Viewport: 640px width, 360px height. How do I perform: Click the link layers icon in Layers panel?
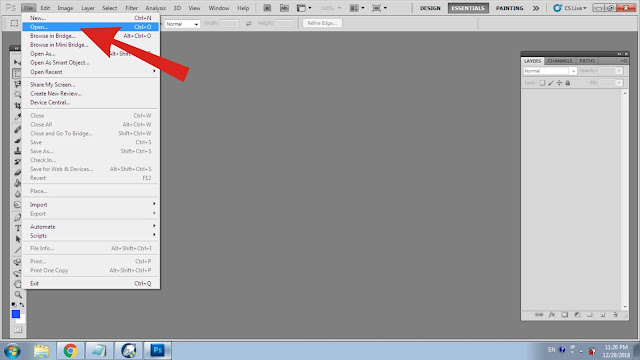click(x=539, y=315)
